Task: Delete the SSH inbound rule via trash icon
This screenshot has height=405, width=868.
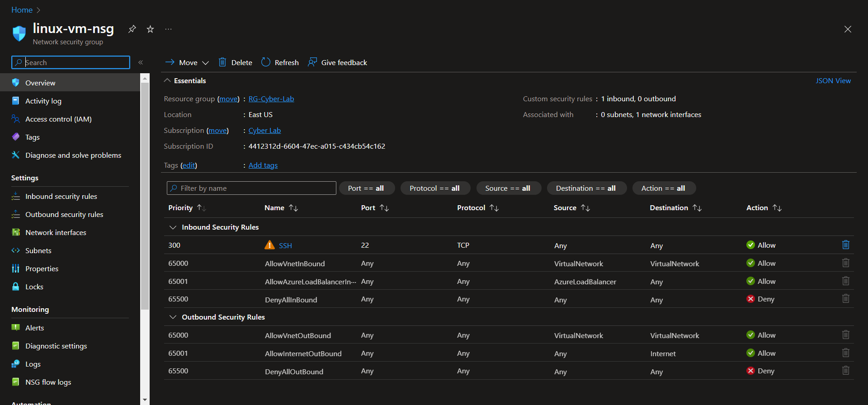Action: 845,245
